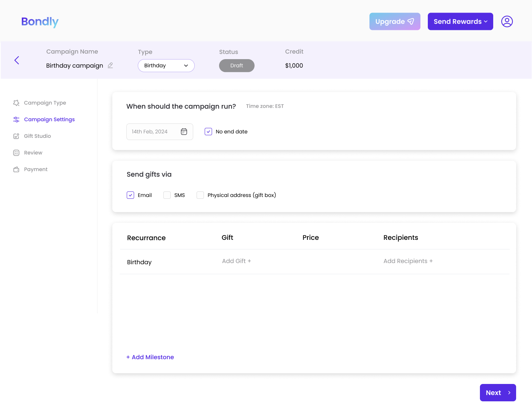
Task: Click the Draft status badge
Action: click(x=237, y=65)
